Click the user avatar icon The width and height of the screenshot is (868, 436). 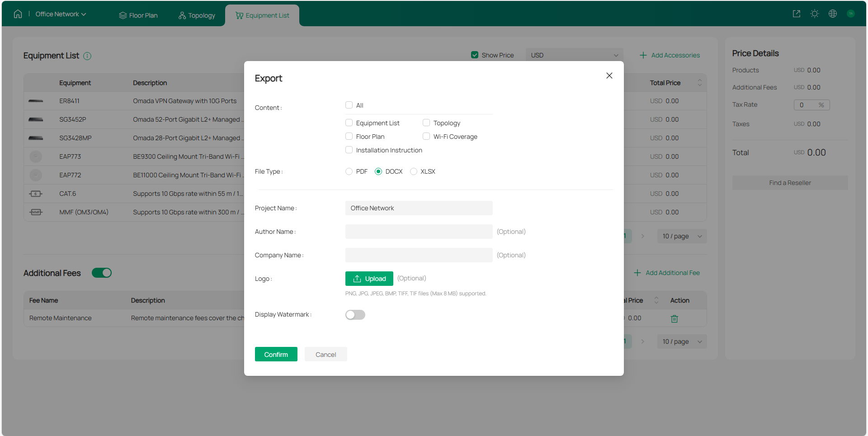point(851,14)
